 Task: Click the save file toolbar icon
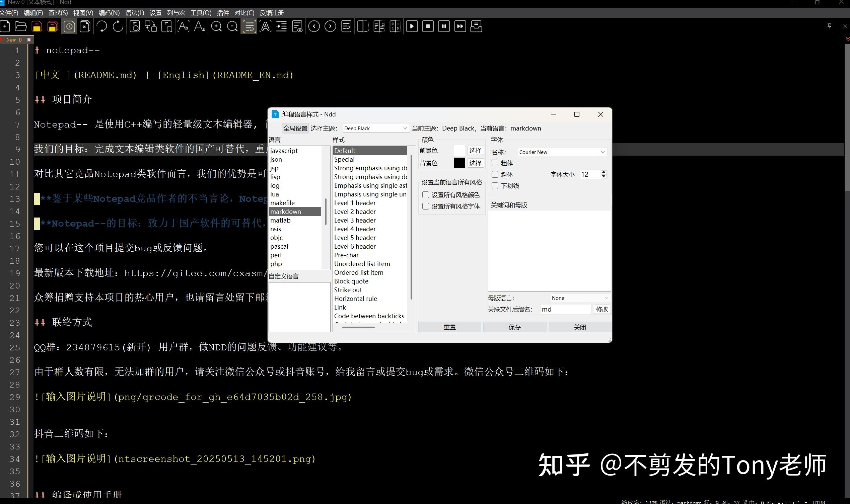37,26
